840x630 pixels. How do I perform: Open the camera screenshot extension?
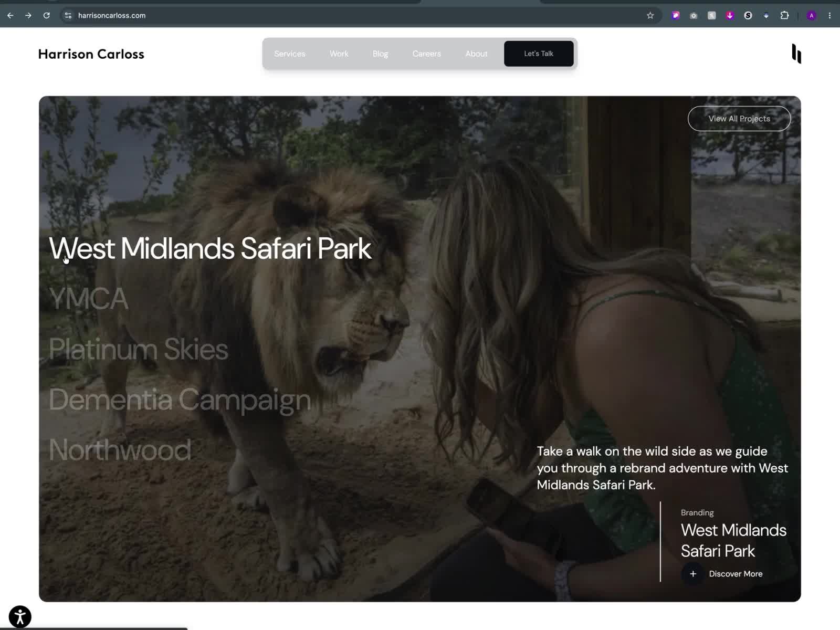coord(694,16)
